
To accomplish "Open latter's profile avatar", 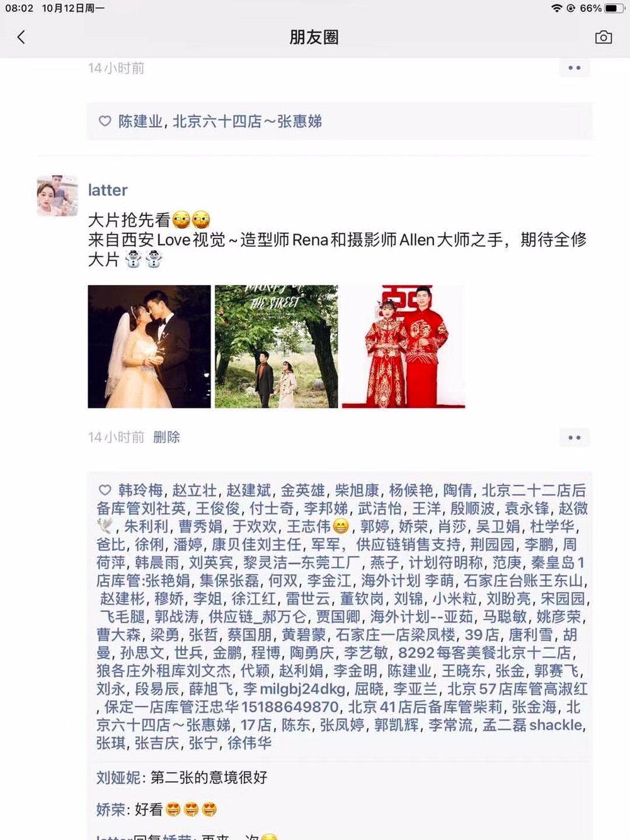I will [57, 196].
